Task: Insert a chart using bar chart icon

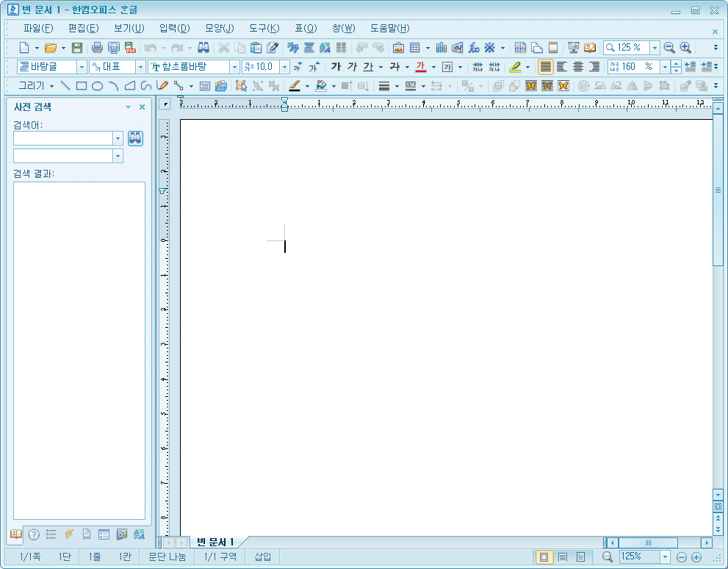Action: click(x=442, y=48)
